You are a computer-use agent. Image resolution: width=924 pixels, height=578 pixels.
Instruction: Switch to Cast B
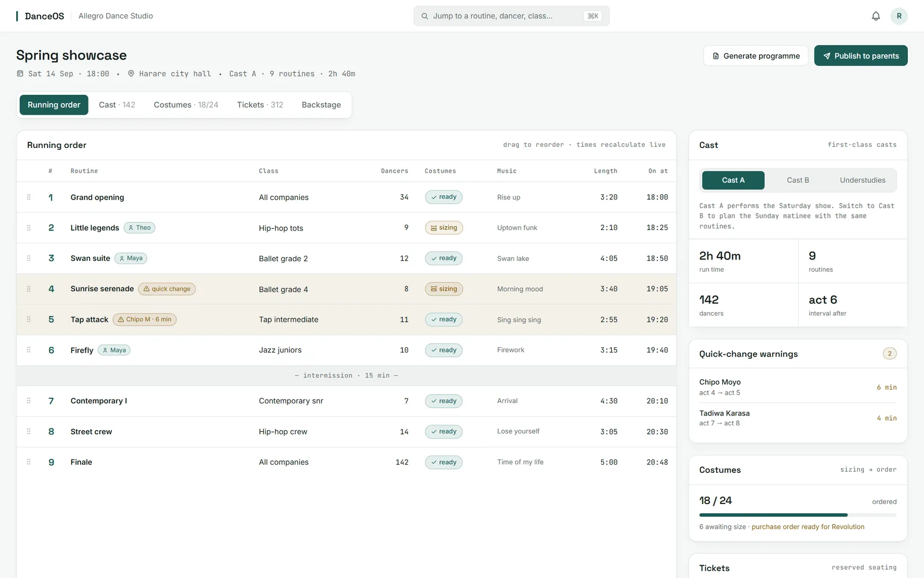click(x=798, y=180)
